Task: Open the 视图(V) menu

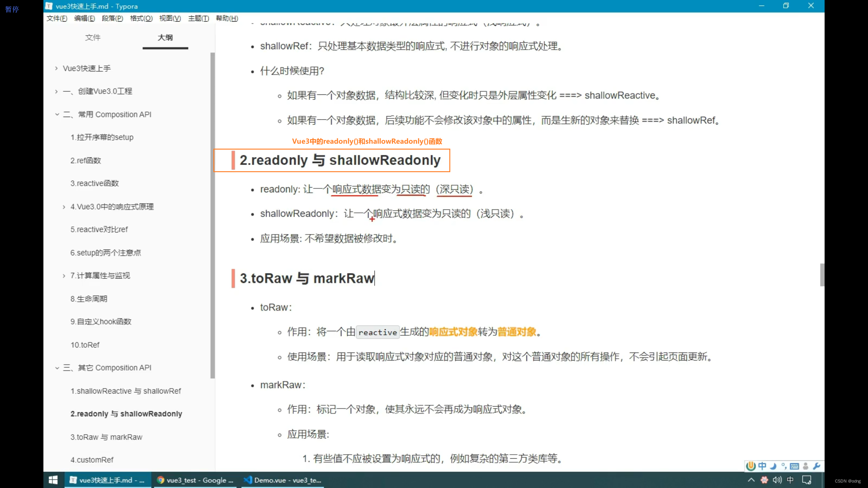Action: (x=170, y=19)
